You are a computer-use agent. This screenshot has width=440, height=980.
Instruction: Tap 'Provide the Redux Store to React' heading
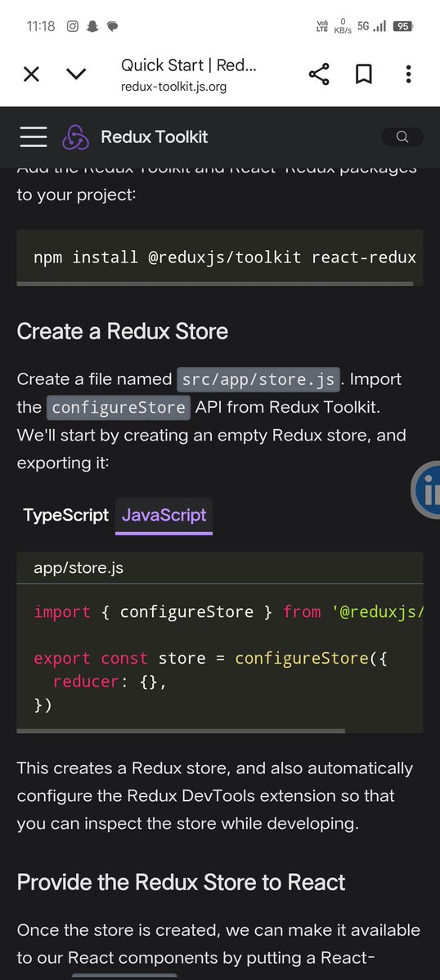(x=182, y=882)
